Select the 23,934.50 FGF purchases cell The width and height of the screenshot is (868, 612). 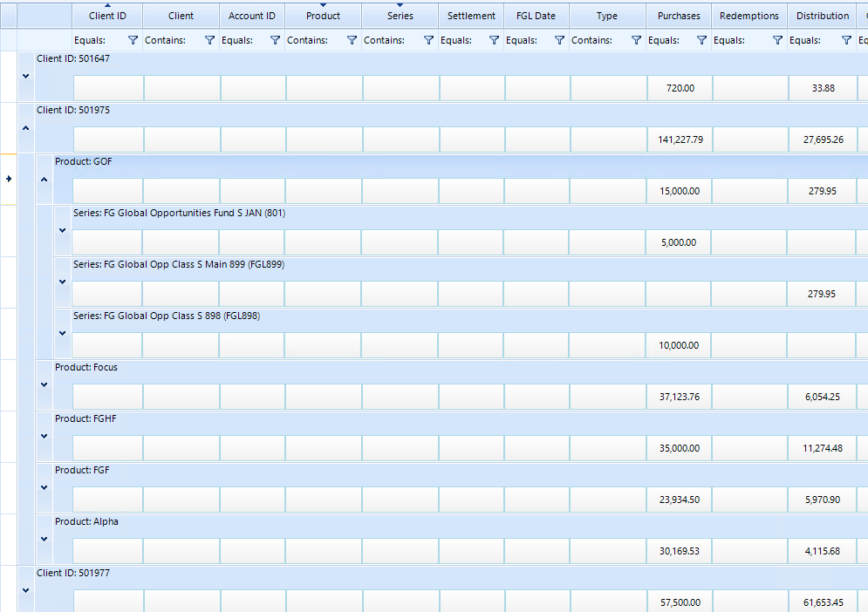tap(679, 500)
